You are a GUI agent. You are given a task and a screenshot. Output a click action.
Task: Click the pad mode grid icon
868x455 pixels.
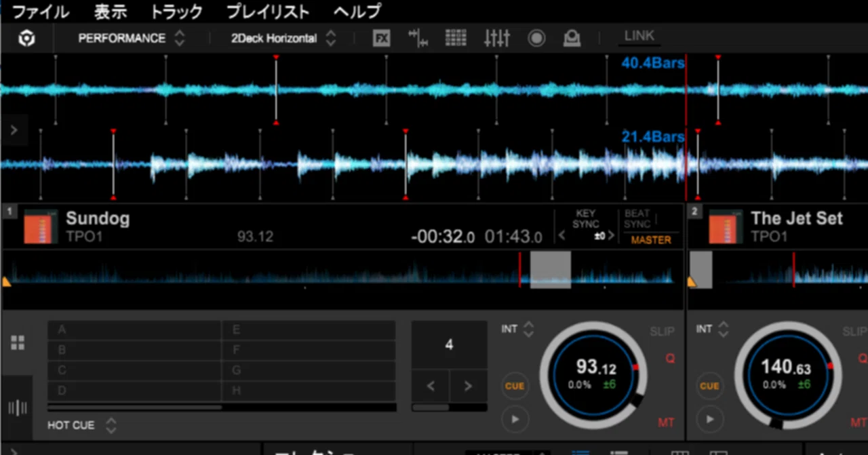(18, 342)
